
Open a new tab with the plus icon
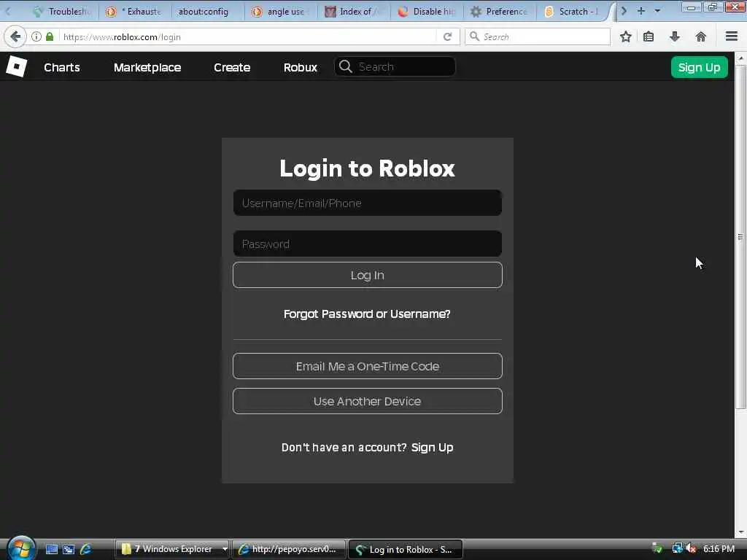click(640, 11)
